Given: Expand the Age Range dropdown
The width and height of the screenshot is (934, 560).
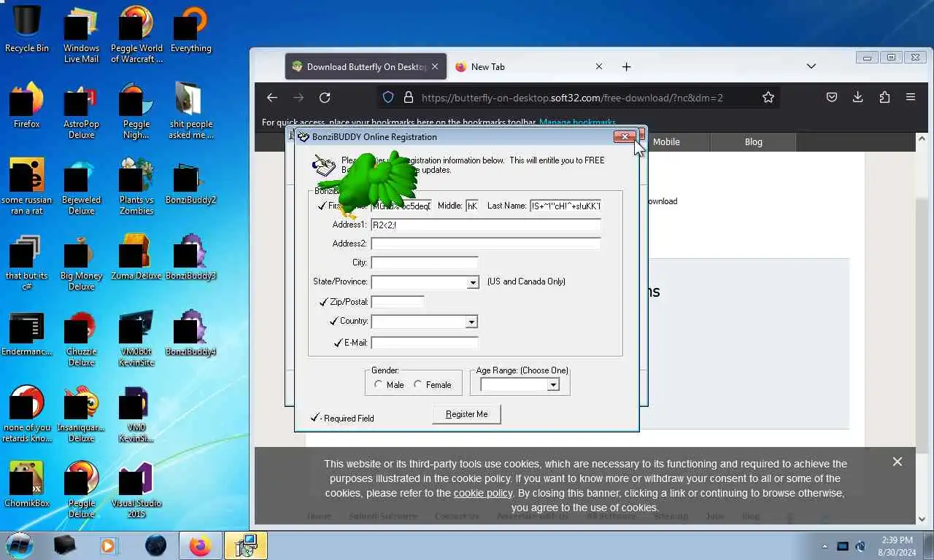Looking at the screenshot, I should [553, 385].
